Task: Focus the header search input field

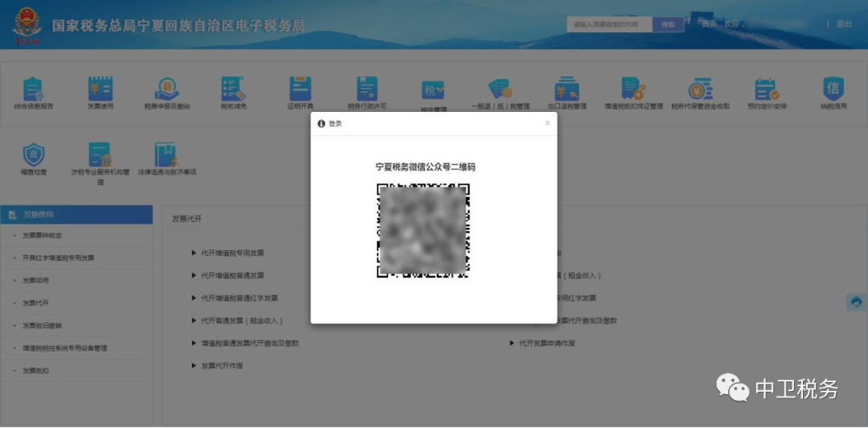Action: coord(609,24)
